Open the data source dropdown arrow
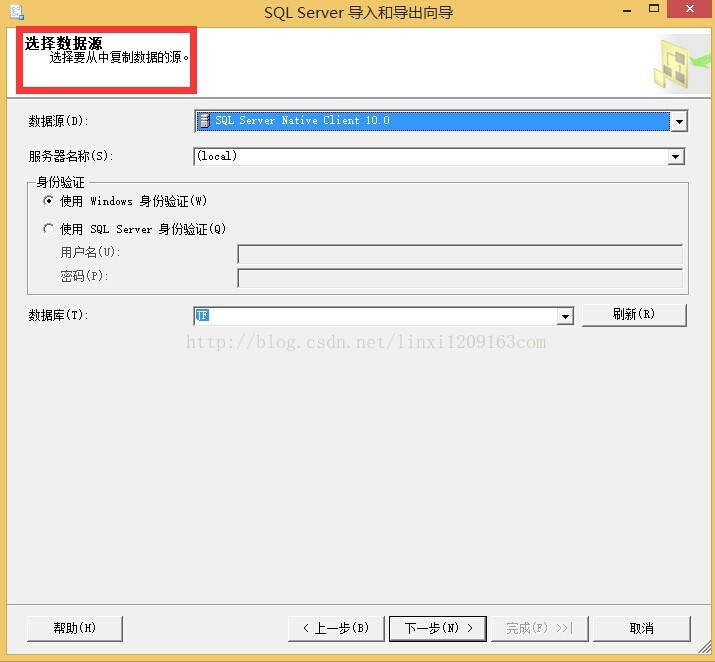The height and width of the screenshot is (662, 715). click(679, 121)
